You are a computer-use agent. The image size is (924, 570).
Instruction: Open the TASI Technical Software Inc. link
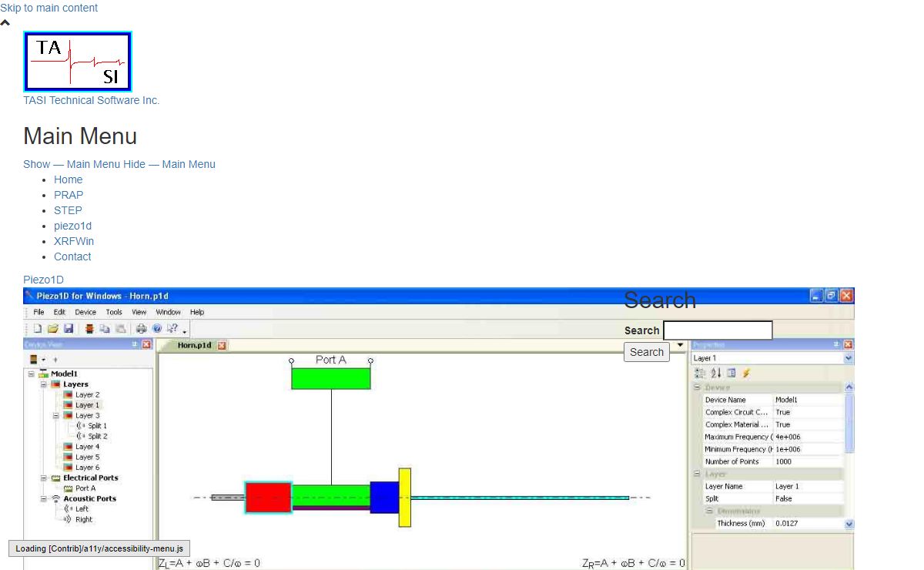(91, 100)
